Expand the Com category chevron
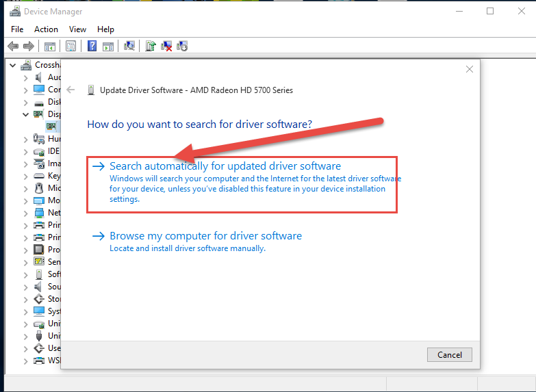The width and height of the screenshot is (536, 392). coord(25,90)
